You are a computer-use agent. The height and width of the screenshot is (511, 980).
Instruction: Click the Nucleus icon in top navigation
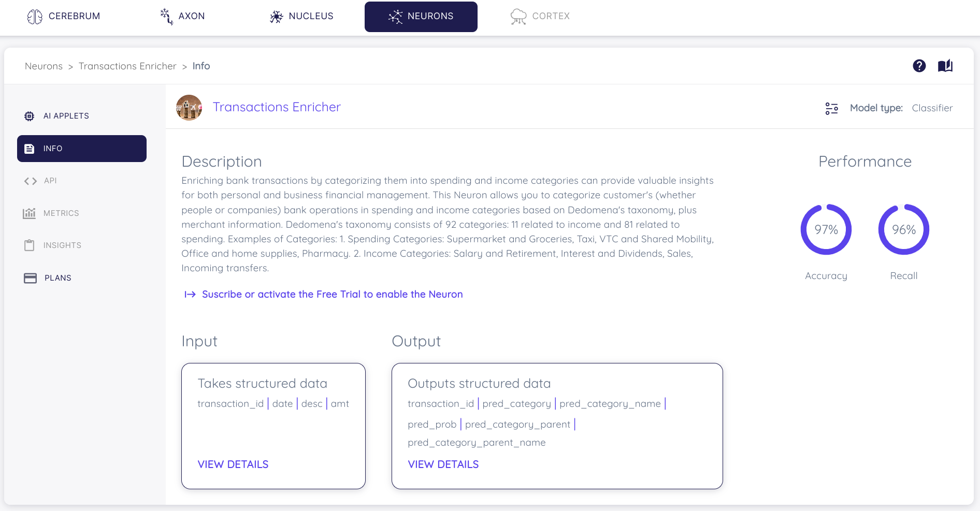277,17
